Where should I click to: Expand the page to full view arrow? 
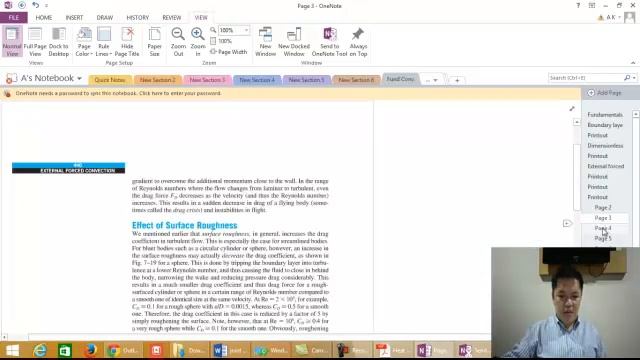tap(572, 109)
